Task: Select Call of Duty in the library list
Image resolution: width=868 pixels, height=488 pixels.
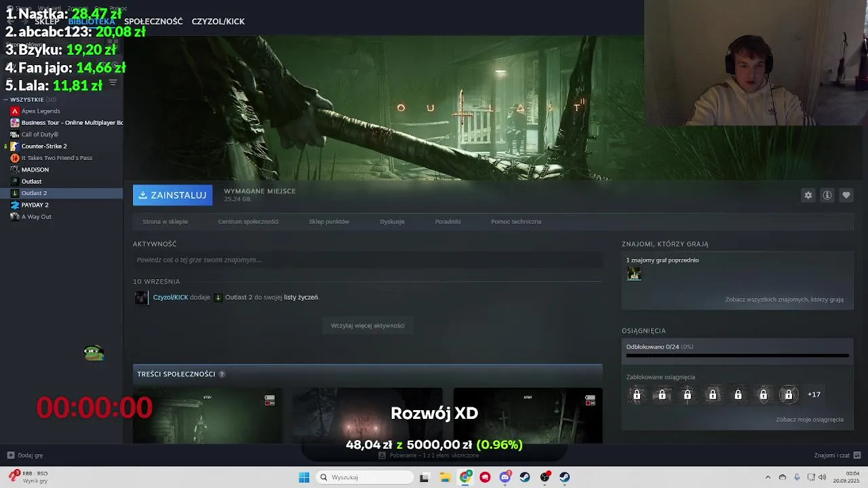Action: 39,134
